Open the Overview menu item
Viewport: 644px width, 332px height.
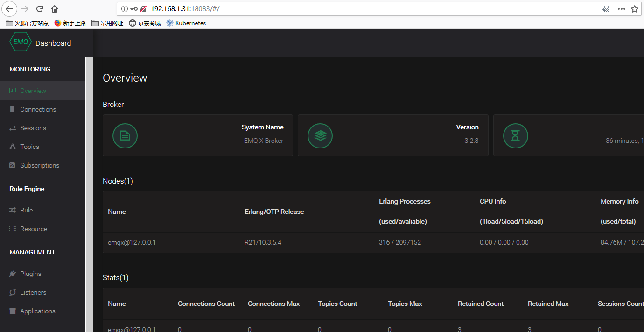[42, 91]
